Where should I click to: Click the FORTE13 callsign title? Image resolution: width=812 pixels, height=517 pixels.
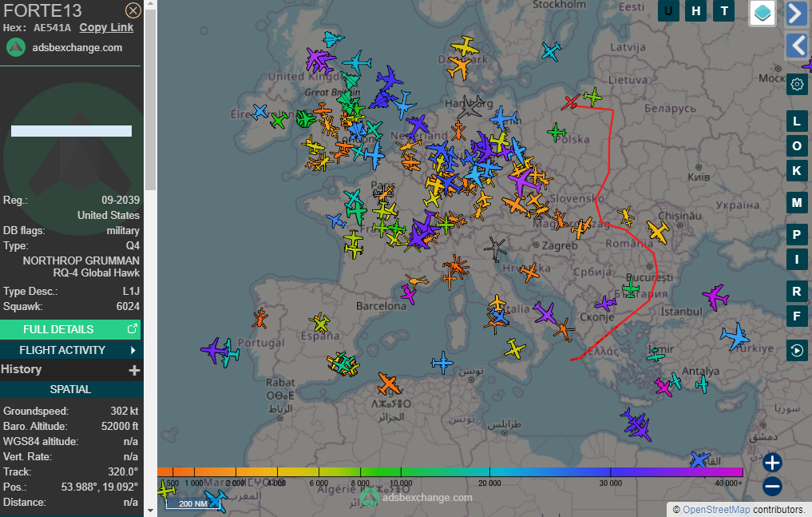pos(42,10)
